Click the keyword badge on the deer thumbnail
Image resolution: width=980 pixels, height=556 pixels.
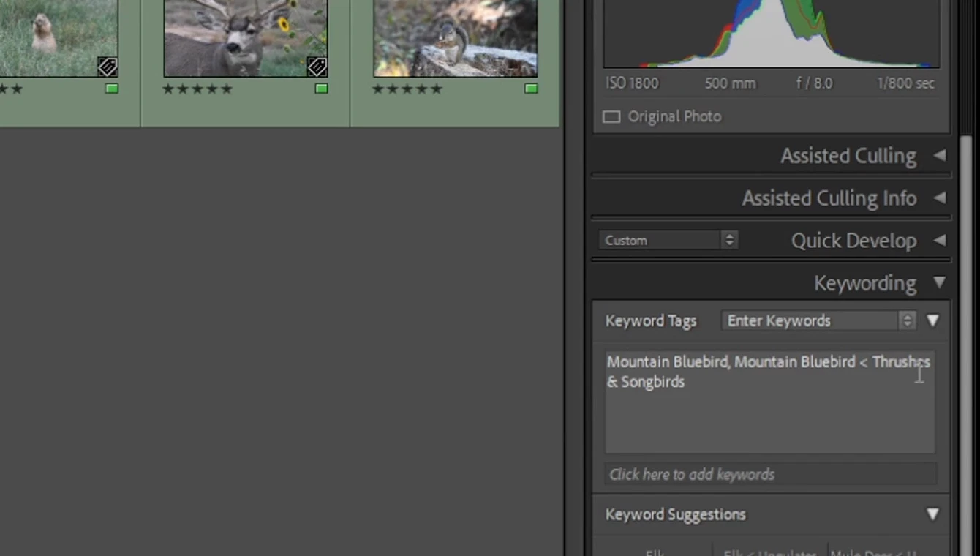[317, 67]
